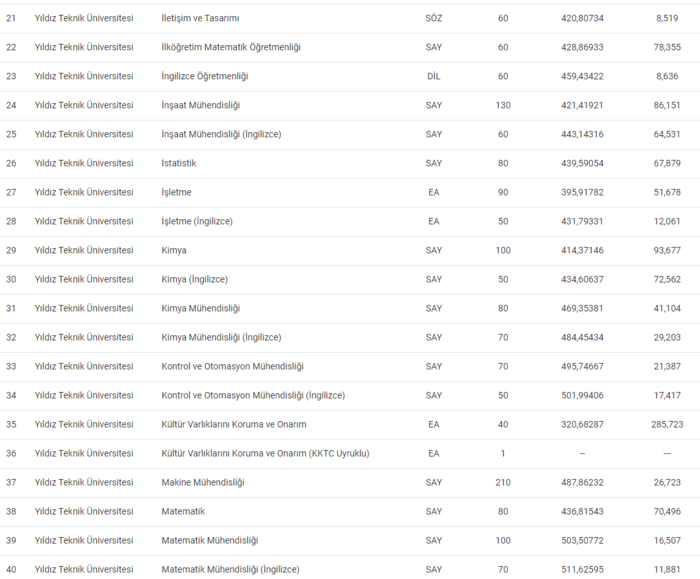Screen dimensions: 700x579
Task: Select Yıldız Teknik Üniversitesi in row 33
Action: point(84,367)
